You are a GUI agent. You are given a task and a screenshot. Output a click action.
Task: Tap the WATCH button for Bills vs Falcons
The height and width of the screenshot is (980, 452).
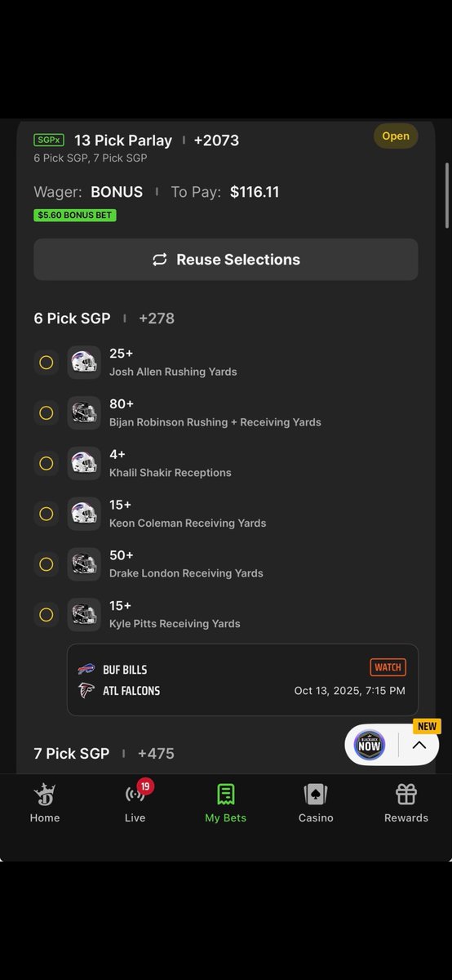[388, 667]
